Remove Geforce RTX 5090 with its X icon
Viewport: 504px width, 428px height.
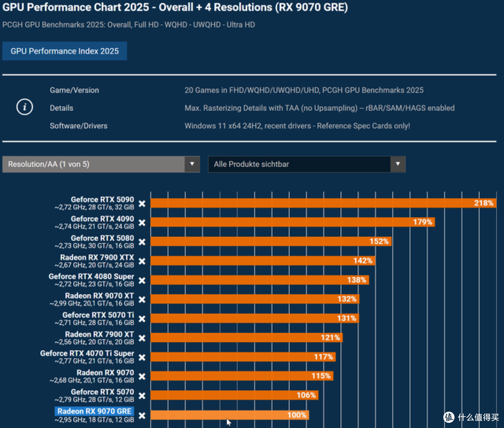(x=142, y=204)
